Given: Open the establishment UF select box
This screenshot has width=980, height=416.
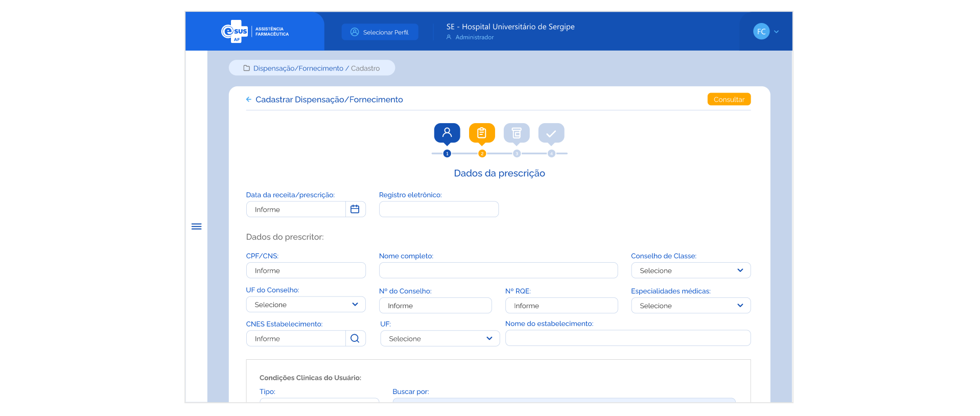Looking at the screenshot, I should (439, 338).
